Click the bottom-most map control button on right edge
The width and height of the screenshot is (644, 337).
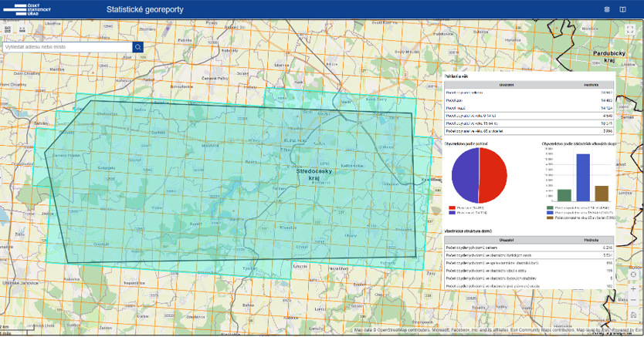coord(632,315)
